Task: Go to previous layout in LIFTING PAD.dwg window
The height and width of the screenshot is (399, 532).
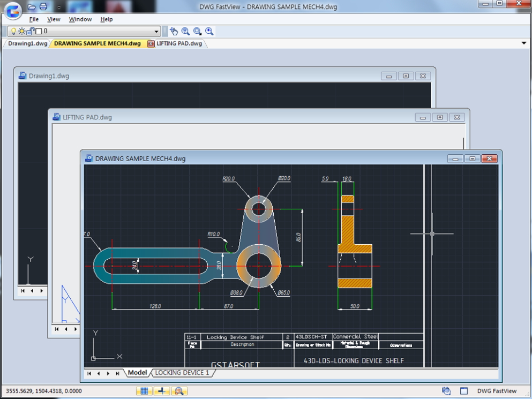Action: (x=66, y=329)
